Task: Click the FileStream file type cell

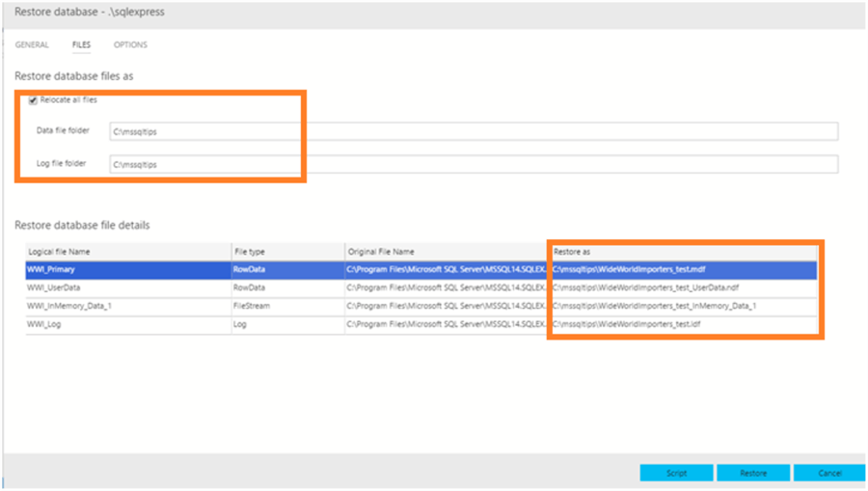Action: pos(252,306)
